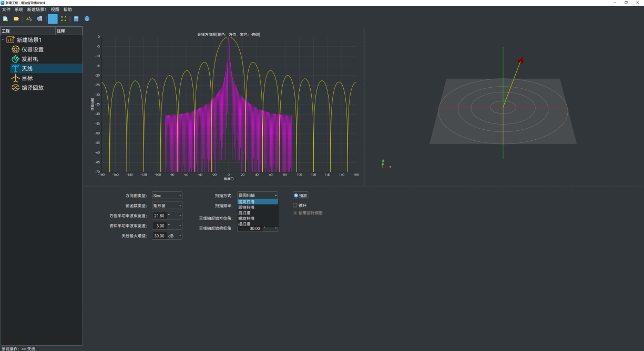Click the monitor device toolbar icon
644x351 pixels.
pyautogui.click(x=39, y=19)
